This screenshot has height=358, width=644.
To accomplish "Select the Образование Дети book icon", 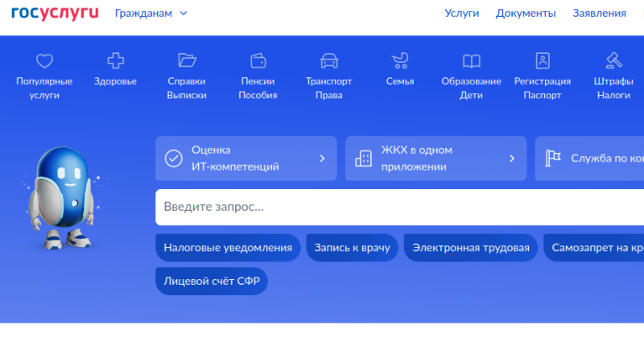I will (471, 61).
